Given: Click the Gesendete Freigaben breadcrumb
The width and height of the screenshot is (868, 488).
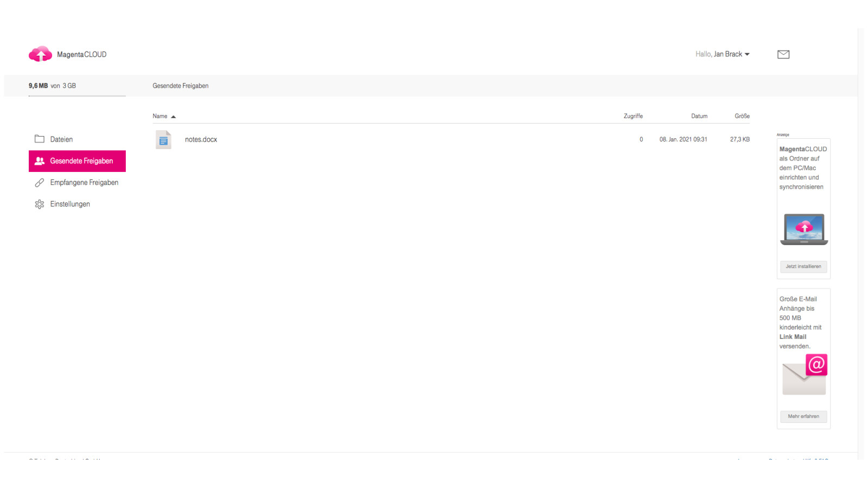Looking at the screenshot, I should 181,86.
